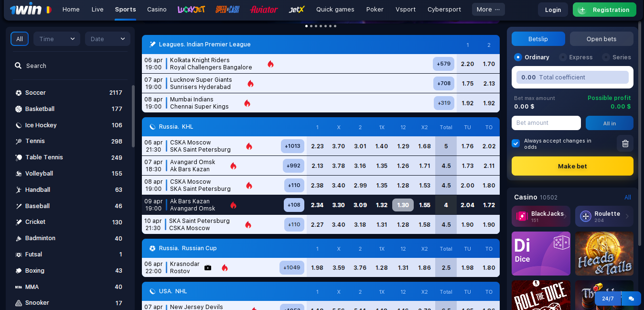644x310 pixels.
Task: Click the Make bet button
Action: click(x=572, y=166)
